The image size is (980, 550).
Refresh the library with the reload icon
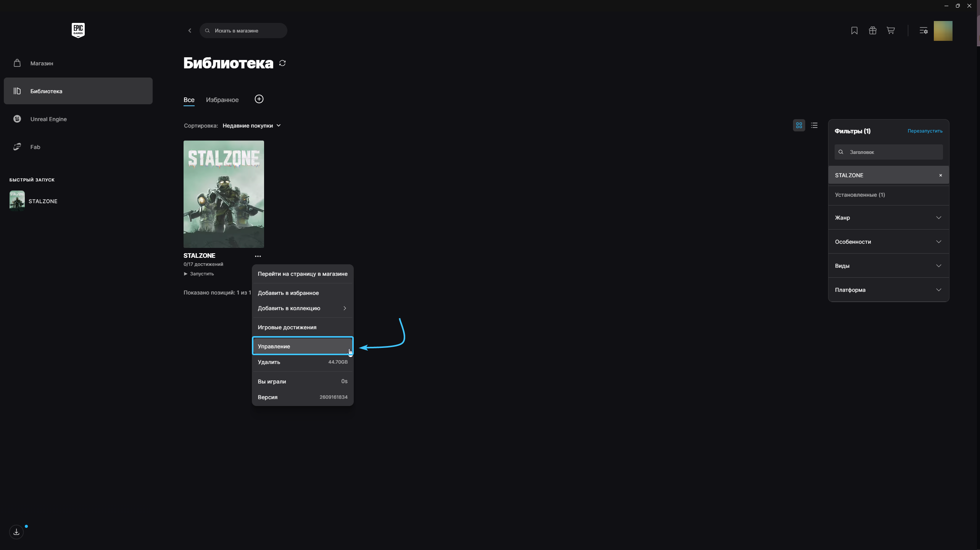(282, 63)
